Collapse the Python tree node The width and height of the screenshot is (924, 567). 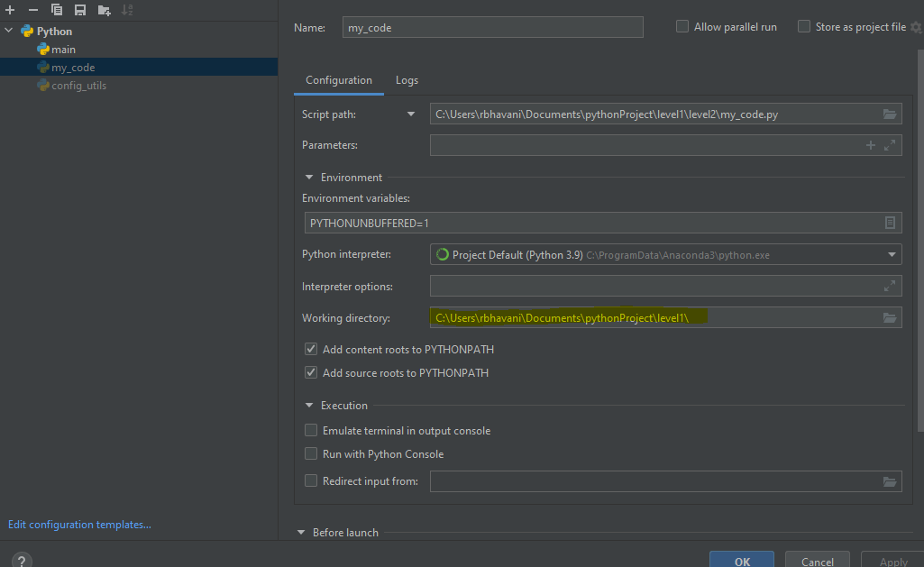point(9,31)
